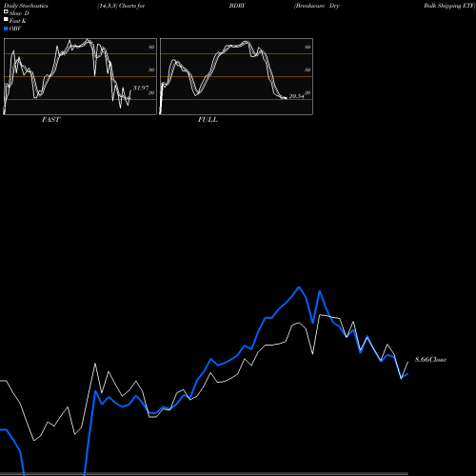Viewport: 476px width, 476px height.
Task: Click the 20.54 value in FULL chart
Action: (296, 96)
